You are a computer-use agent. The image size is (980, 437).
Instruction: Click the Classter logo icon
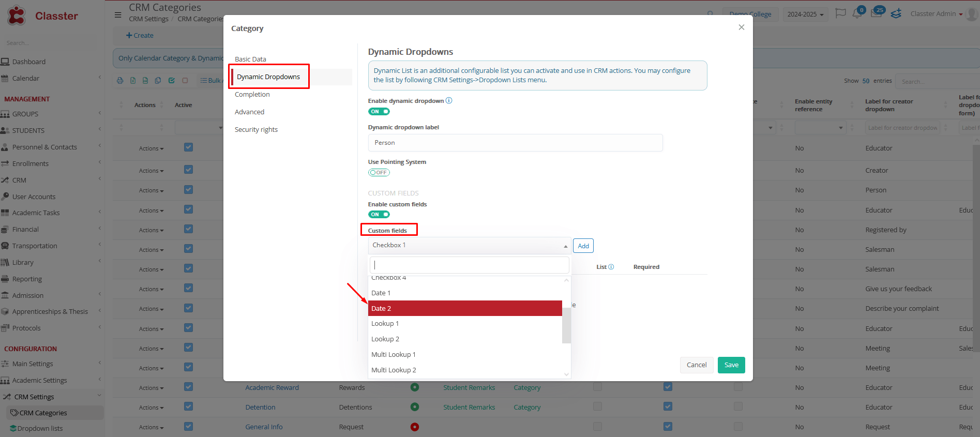click(17, 16)
